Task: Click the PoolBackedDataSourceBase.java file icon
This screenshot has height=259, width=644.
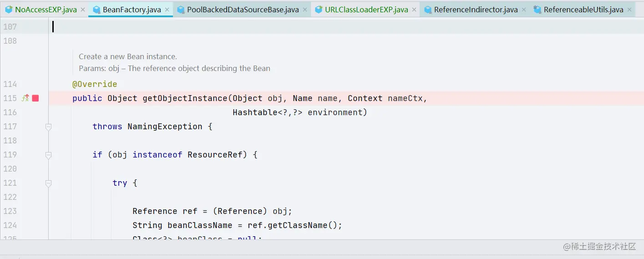Action: 181,10
